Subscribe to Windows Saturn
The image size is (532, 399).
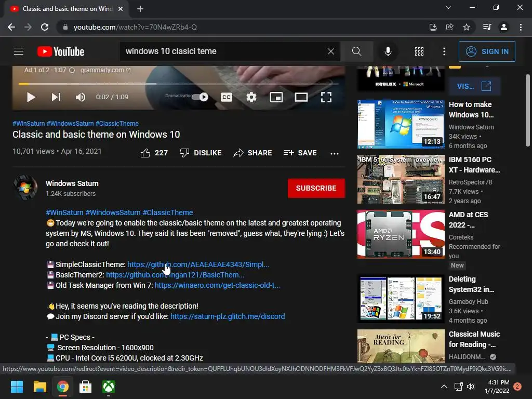pyautogui.click(x=316, y=188)
